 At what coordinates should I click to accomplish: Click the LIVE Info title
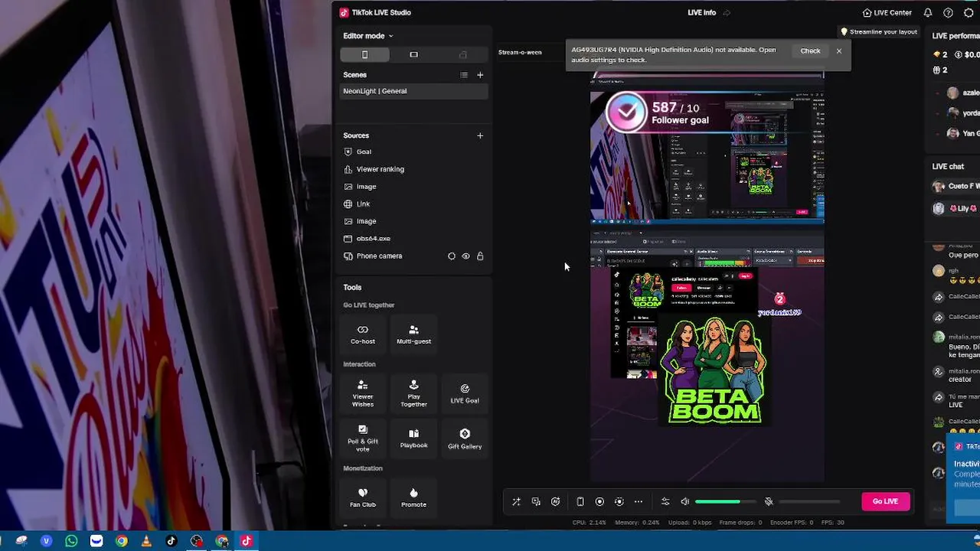point(701,12)
